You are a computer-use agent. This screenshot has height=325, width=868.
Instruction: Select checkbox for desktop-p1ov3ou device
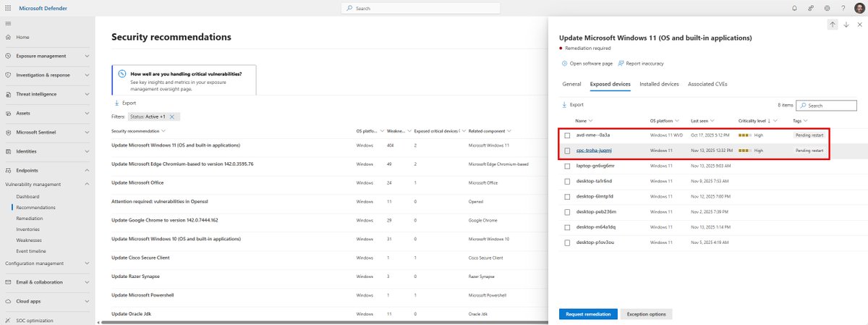pyautogui.click(x=568, y=242)
